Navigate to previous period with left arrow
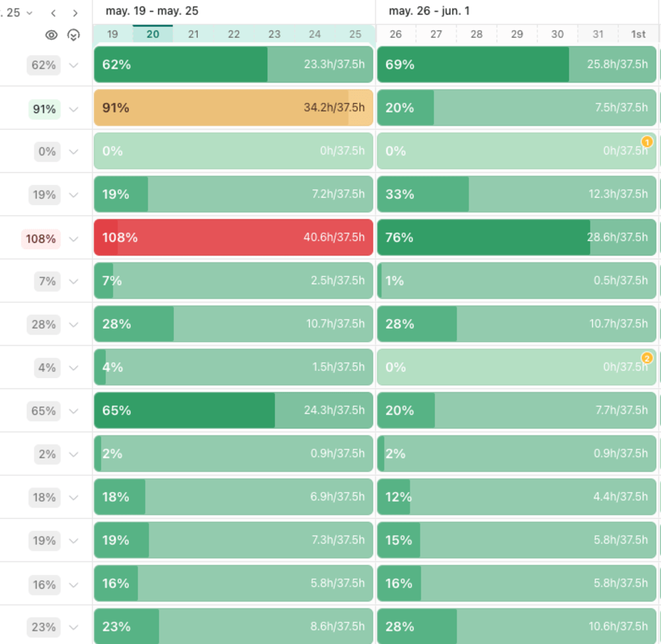This screenshot has height=644, width=661. 53,13
